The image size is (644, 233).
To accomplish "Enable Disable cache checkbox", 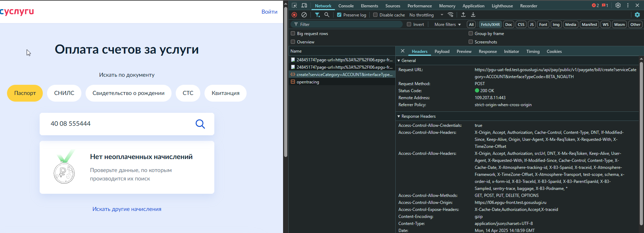I will (x=375, y=15).
